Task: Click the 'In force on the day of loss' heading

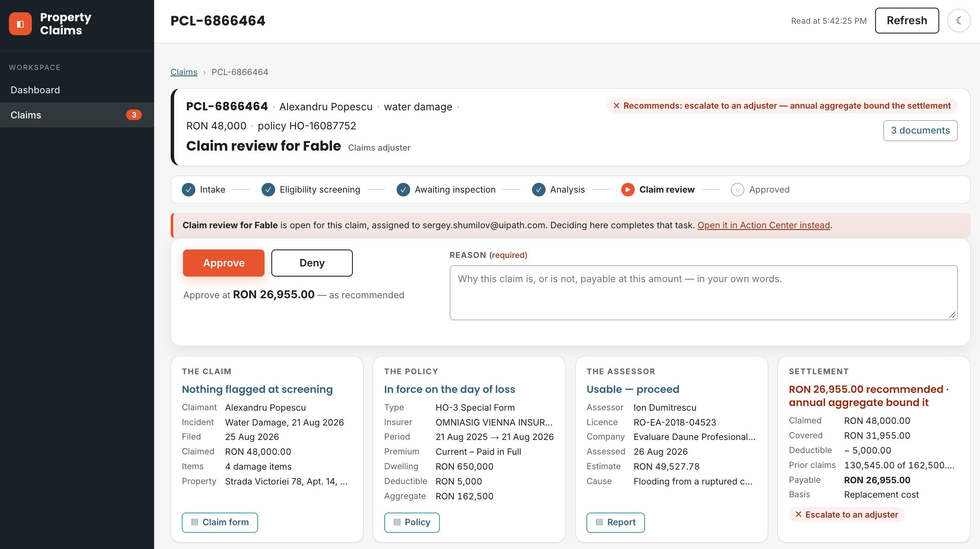Action: (450, 389)
